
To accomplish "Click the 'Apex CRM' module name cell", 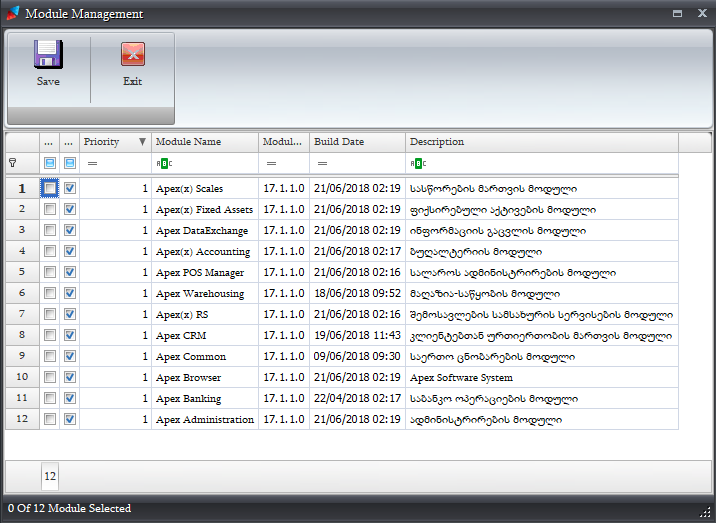I will tap(205, 335).
